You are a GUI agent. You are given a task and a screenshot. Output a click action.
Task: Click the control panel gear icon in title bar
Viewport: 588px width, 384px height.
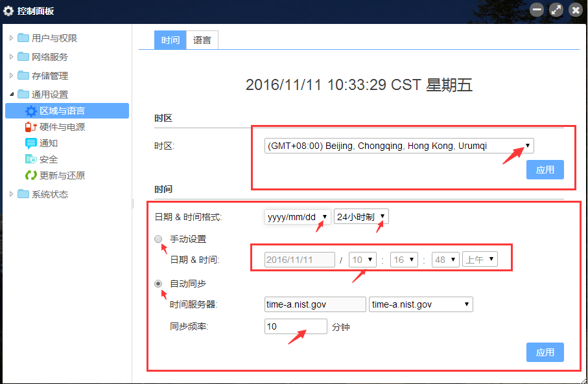(8, 11)
